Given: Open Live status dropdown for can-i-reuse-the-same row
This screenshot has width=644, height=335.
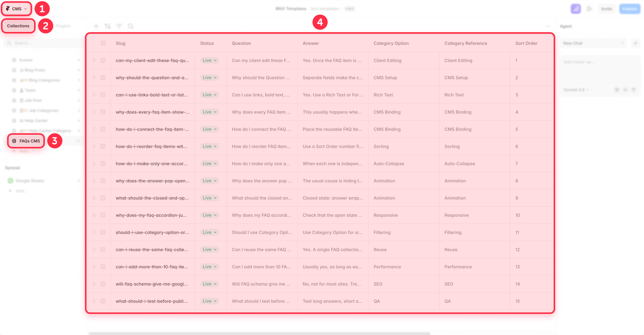Looking at the screenshot, I should point(210,250).
